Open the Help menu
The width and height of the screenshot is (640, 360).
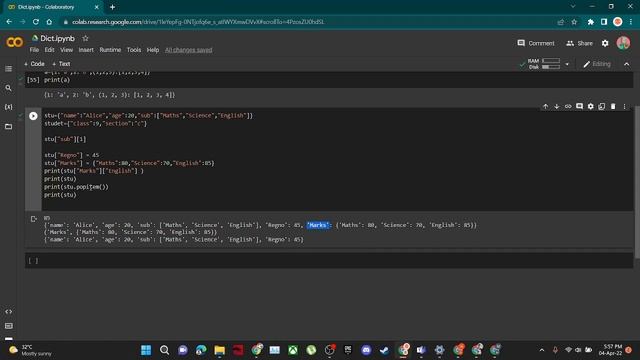[153, 50]
